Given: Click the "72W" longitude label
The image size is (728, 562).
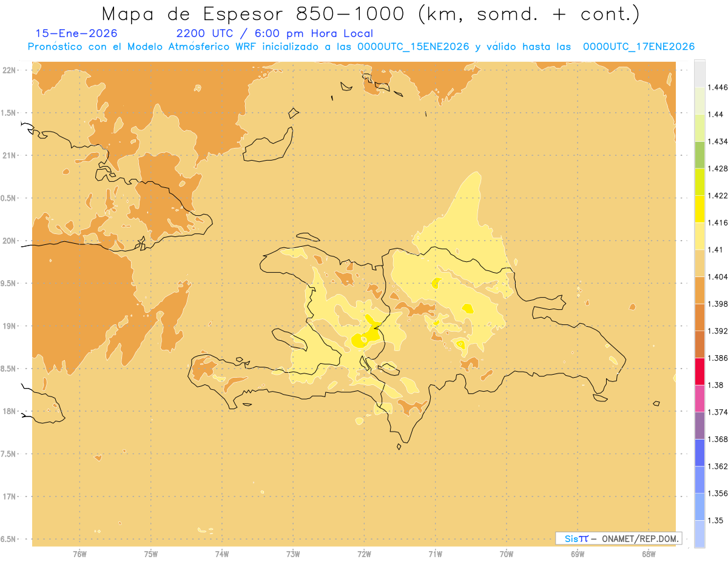Looking at the screenshot, I should coord(364,554).
